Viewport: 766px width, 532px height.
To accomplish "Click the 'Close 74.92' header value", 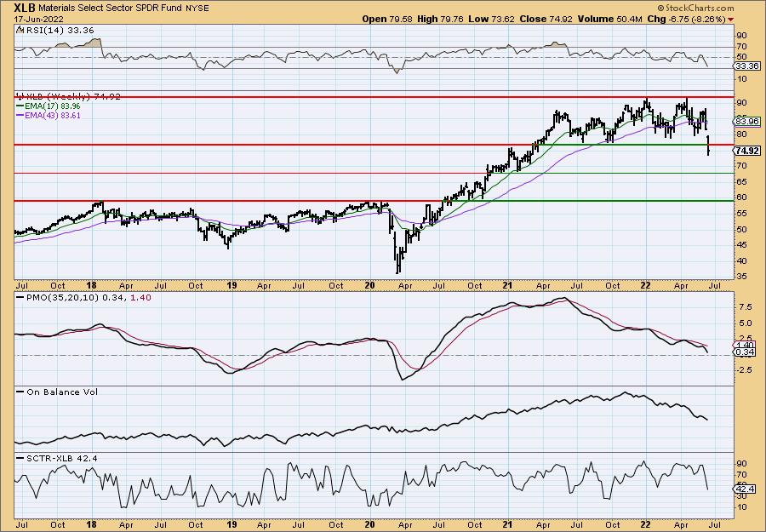I will 546,19.
